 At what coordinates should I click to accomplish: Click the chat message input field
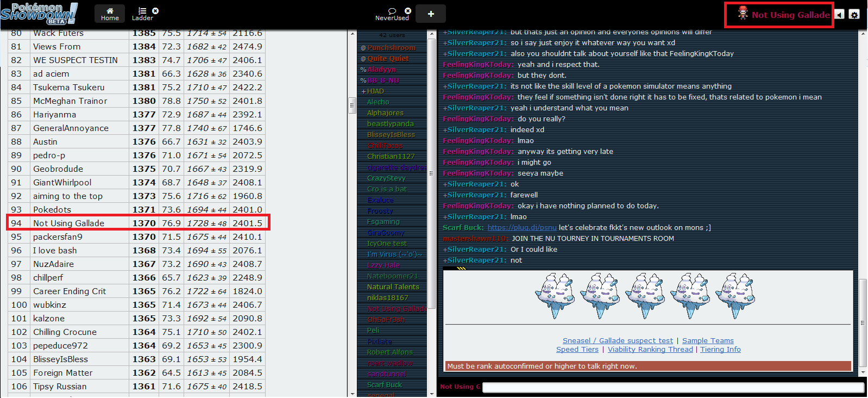(x=672, y=387)
